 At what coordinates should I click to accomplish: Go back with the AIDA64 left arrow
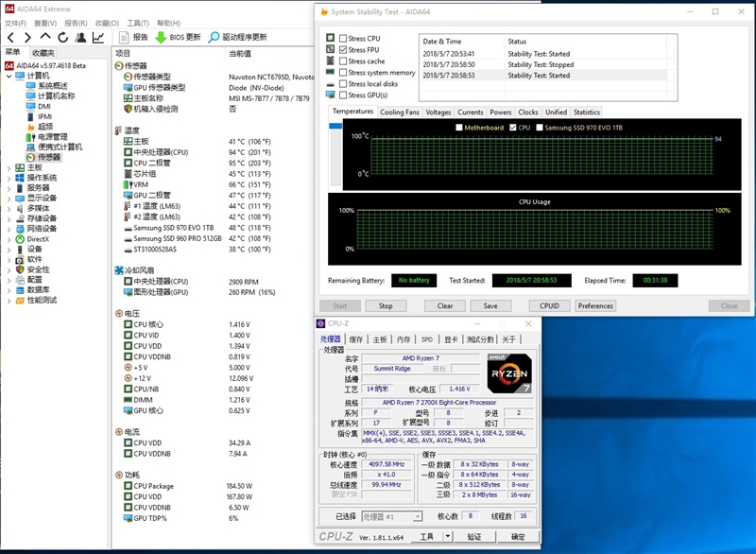point(10,37)
